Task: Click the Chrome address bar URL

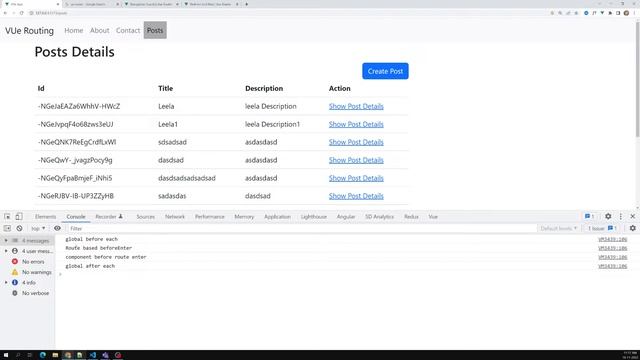Action: tap(51, 13)
